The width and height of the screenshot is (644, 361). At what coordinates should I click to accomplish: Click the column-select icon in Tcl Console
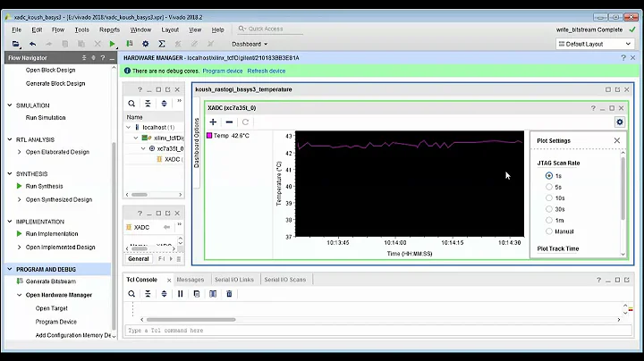click(x=213, y=294)
